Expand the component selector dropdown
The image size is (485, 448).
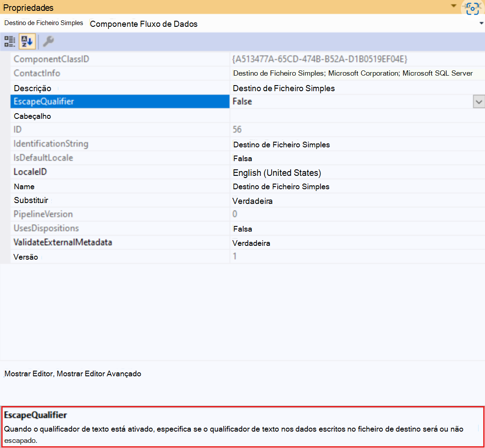point(481,23)
